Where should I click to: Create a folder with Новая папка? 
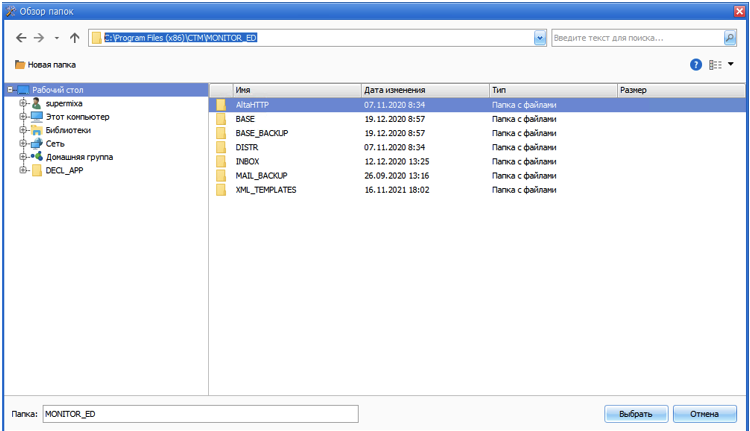click(x=45, y=65)
